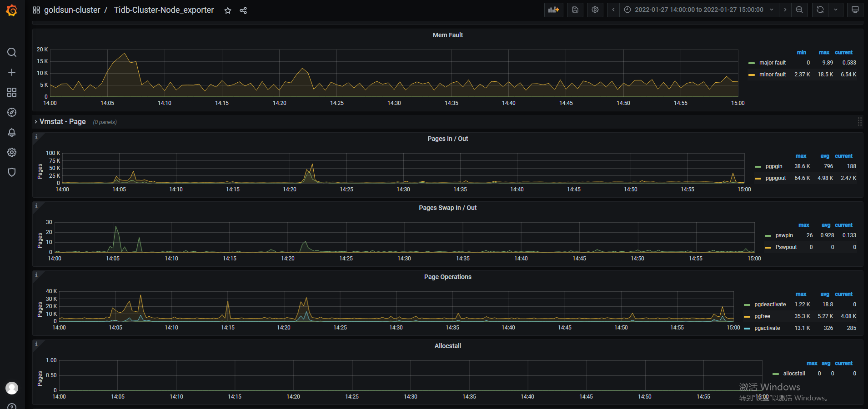The height and width of the screenshot is (409, 868).
Task: Select the Explore compass icon in sidebar
Action: pos(12,112)
